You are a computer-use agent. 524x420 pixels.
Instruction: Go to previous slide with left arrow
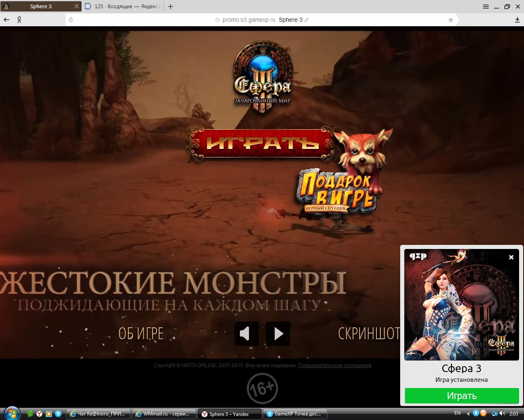[246, 333]
